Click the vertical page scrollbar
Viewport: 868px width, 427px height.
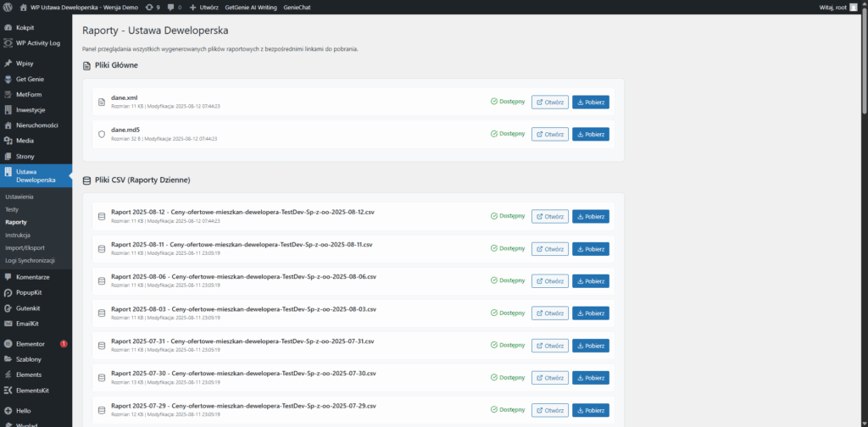coord(864,169)
